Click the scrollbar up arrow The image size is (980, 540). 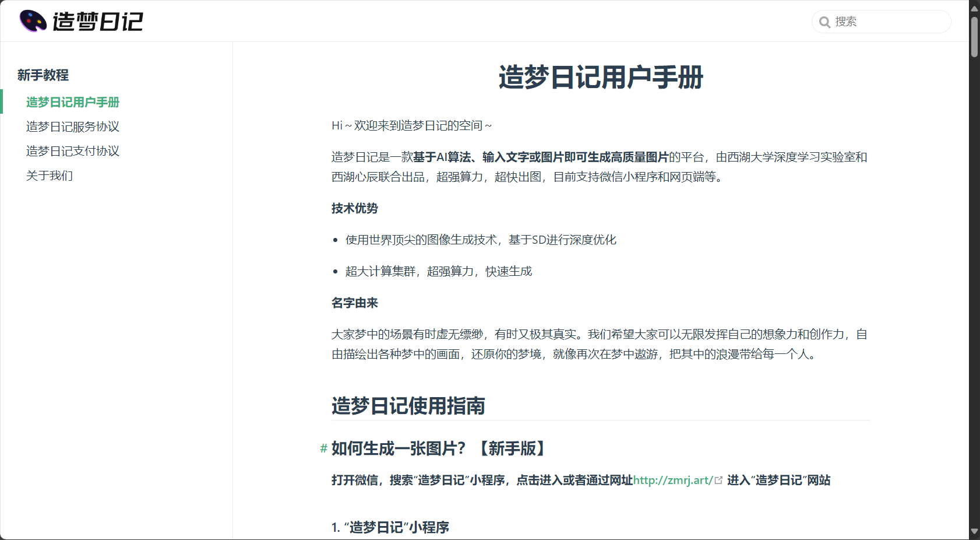point(974,8)
